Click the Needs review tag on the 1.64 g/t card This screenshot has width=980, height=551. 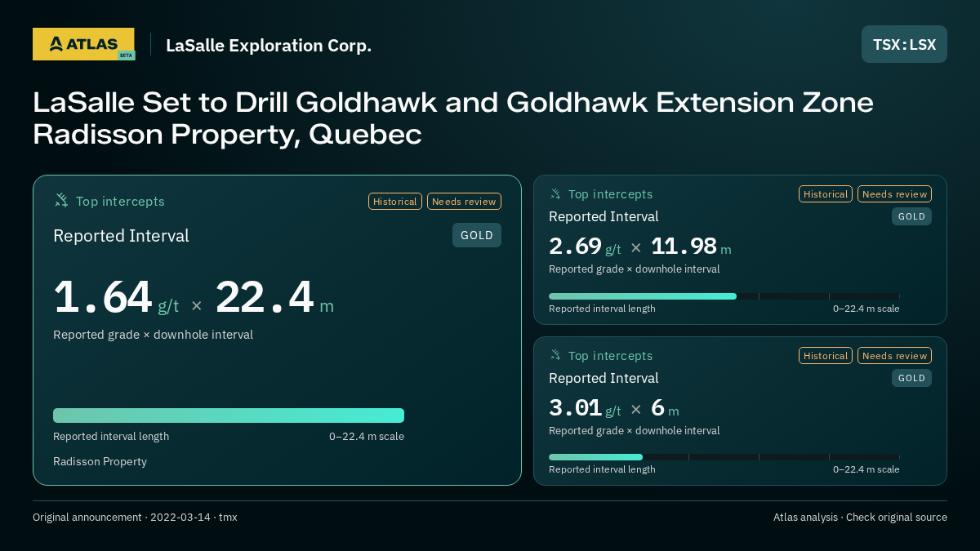tap(464, 202)
